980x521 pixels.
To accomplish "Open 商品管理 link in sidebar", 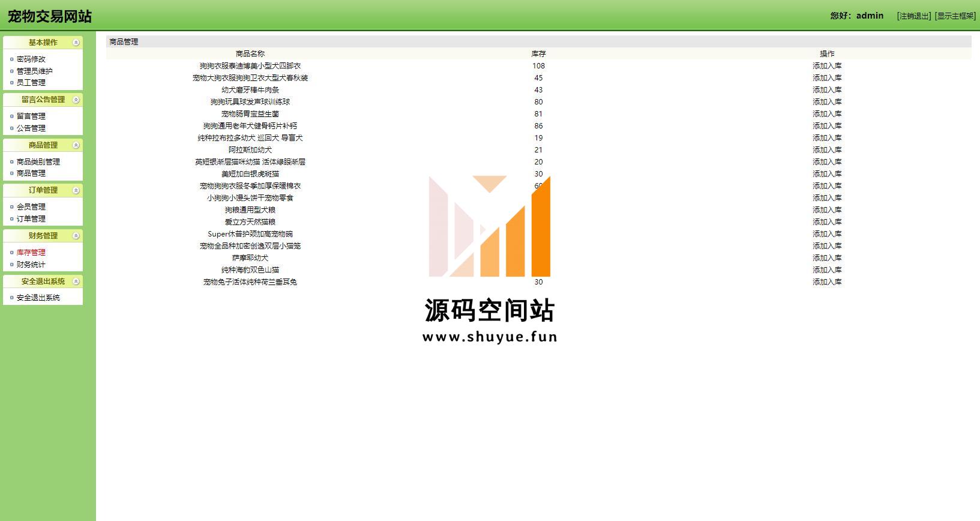I will (x=31, y=173).
